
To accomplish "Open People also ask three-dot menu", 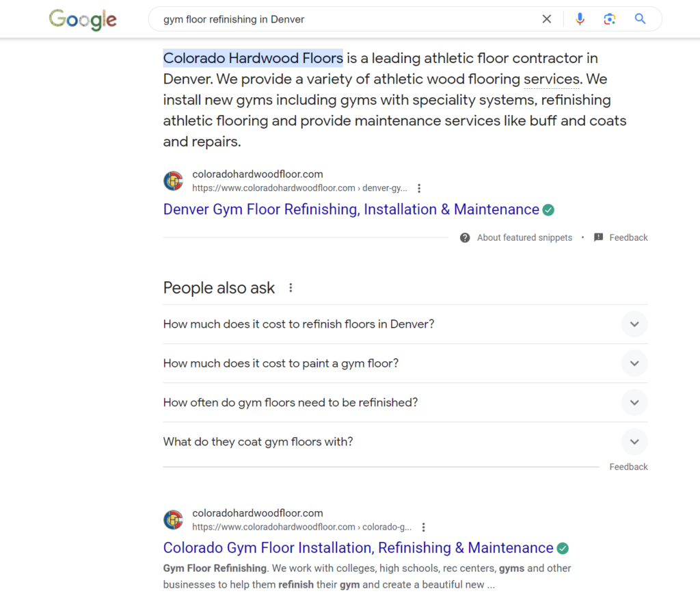I will (291, 288).
